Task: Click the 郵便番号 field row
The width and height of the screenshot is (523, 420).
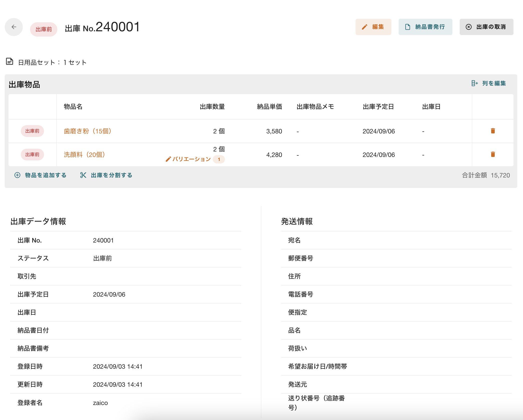Action: point(396,258)
